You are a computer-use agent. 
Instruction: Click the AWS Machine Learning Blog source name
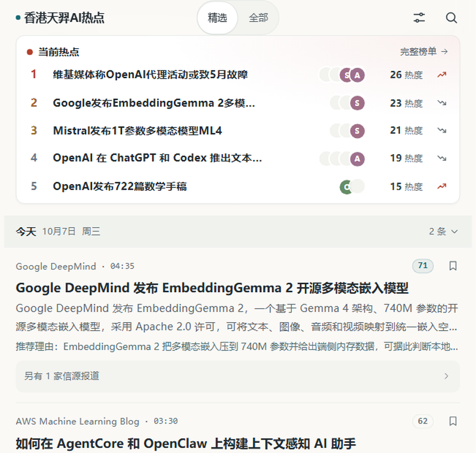point(78,421)
